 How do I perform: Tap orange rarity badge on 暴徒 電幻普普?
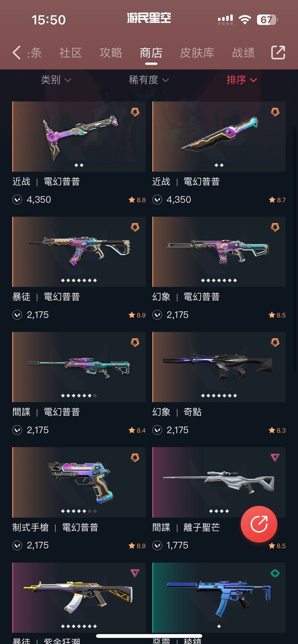click(x=135, y=227)
